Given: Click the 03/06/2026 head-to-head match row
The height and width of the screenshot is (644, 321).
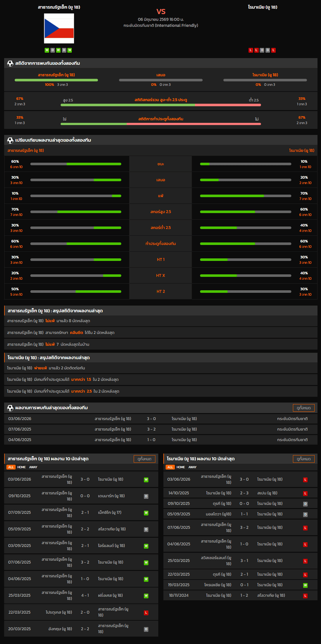Looking at the screenshot, I should tap(160, 419).
